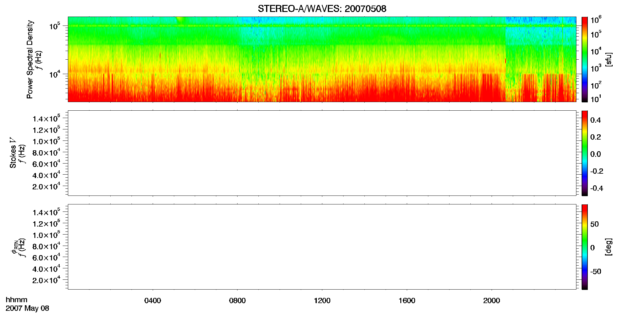Click the 1200 time axis label
The image size is (644, 332).
coord(322,300)
